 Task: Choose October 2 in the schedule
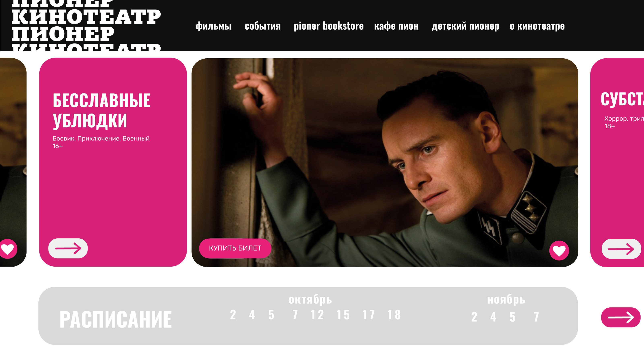click(233, 315)
